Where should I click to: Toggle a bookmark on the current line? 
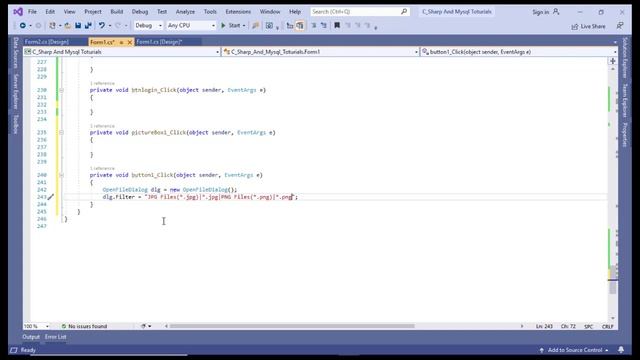(x=337, y=26)
